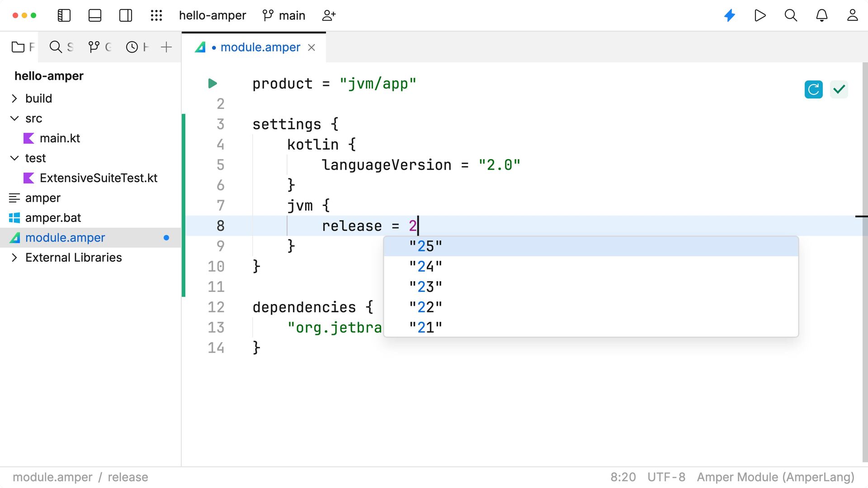Viewport: 868px width, 488px height.
Task: Choose "21" from the completion list
Action: 591,327
